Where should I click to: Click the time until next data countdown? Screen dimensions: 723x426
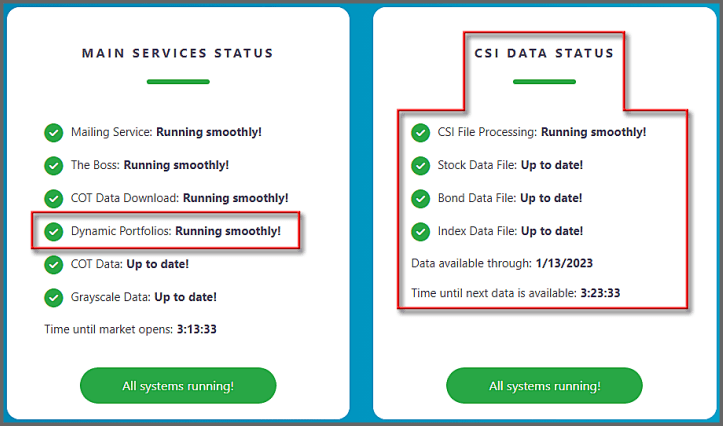(600, 293)
